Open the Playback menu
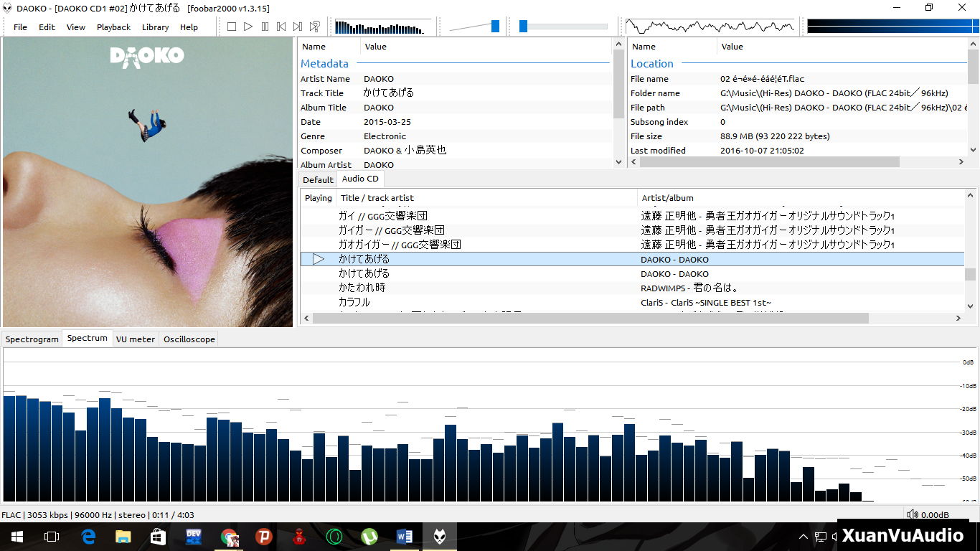Image resolution: width=980 pixels, height=551 pixels. pyautogui.click(x=113, y=27)
